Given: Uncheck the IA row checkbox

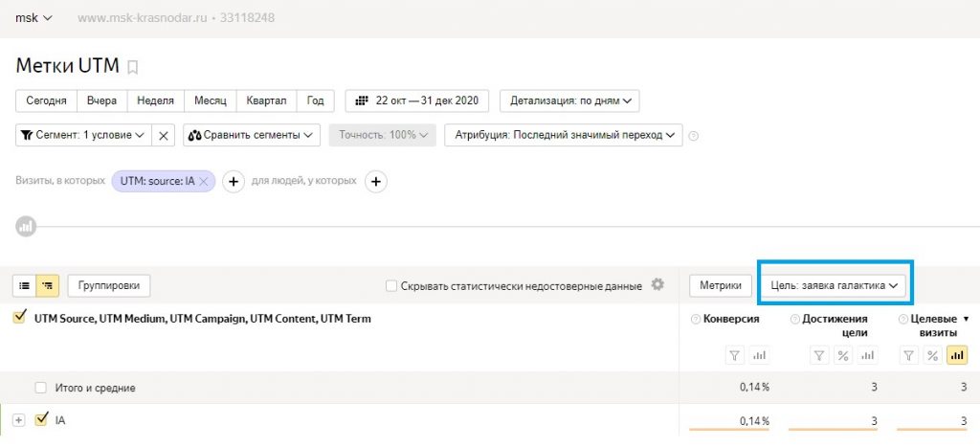Looking at the screenshot, I should point(41,419).
